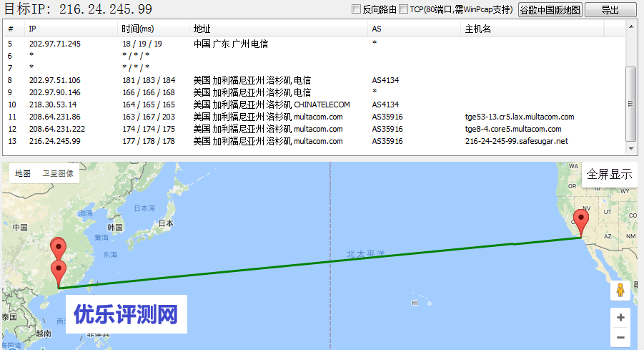
Task: Click the AS35916 cell in hop 11
Action: pos(387,117)
